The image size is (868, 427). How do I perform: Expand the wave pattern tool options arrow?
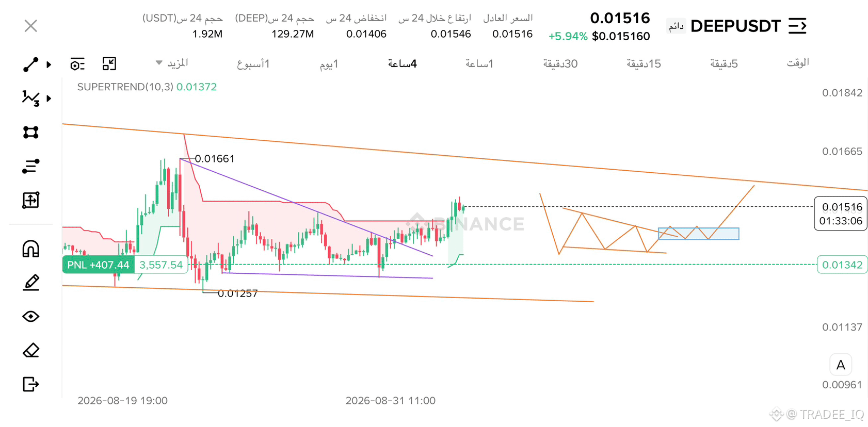pyautogui.click(x=49, y=98)
